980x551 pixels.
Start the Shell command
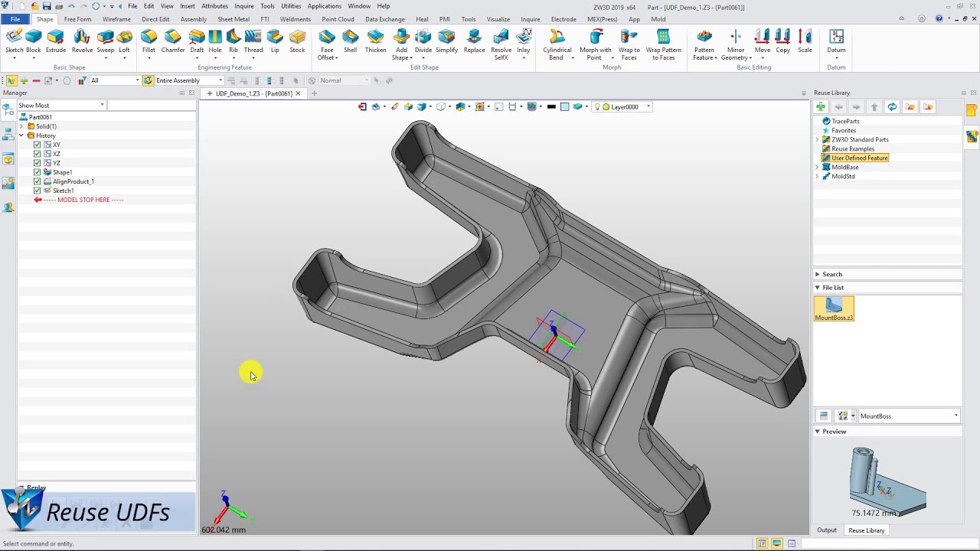(350, 42)
